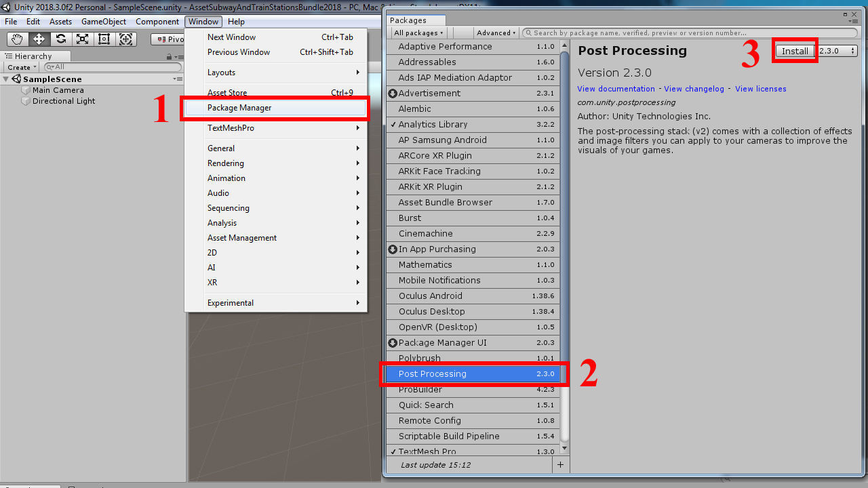Viewport: 868px width, 488px height.
Task: Collapse the SampleScene tree arrow
Action: [6, 79]
